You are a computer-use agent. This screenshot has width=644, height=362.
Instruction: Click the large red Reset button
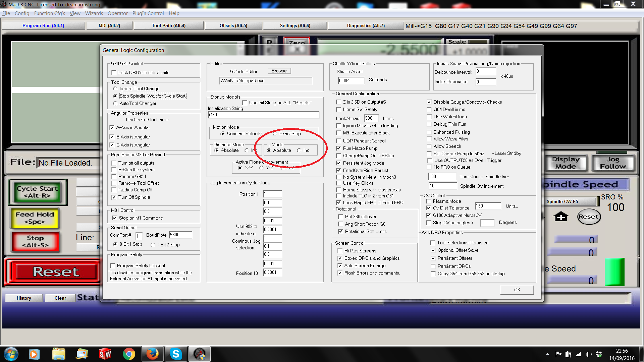coord(56,272)
